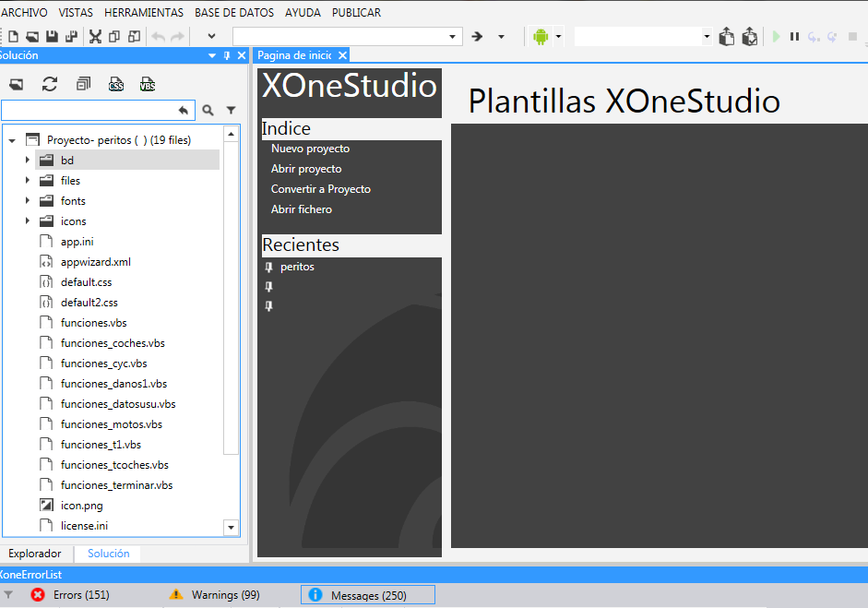Click the step into debug icon

814,37
